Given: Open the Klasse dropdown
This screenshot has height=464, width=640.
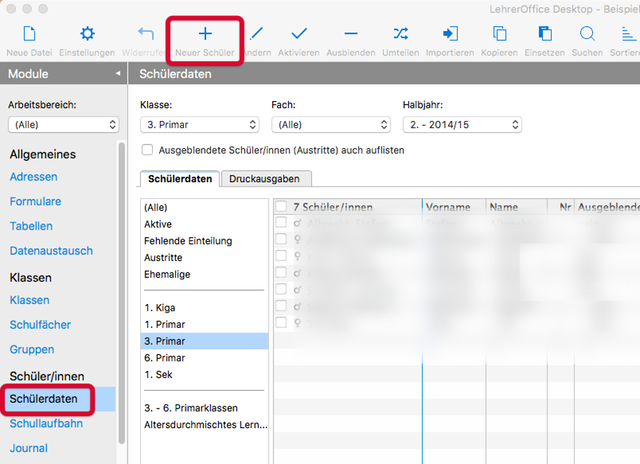Looking at the screenshot, I should [x=200, y=125].
